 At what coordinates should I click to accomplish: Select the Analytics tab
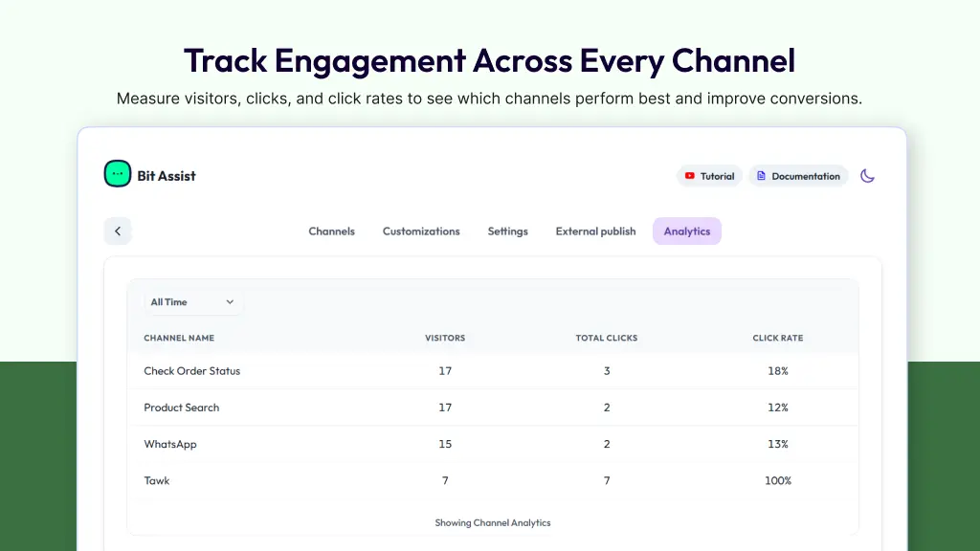[687, 231]
